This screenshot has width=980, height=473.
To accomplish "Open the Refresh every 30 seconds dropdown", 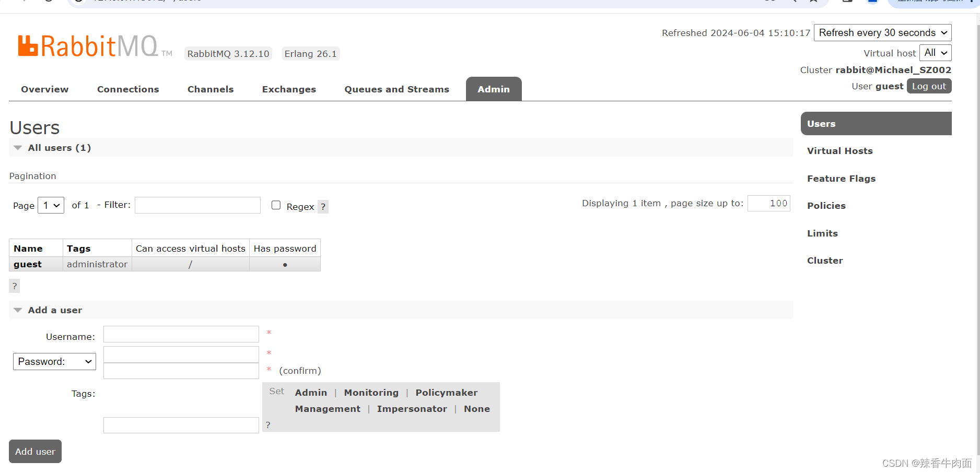I will [882, 32].
